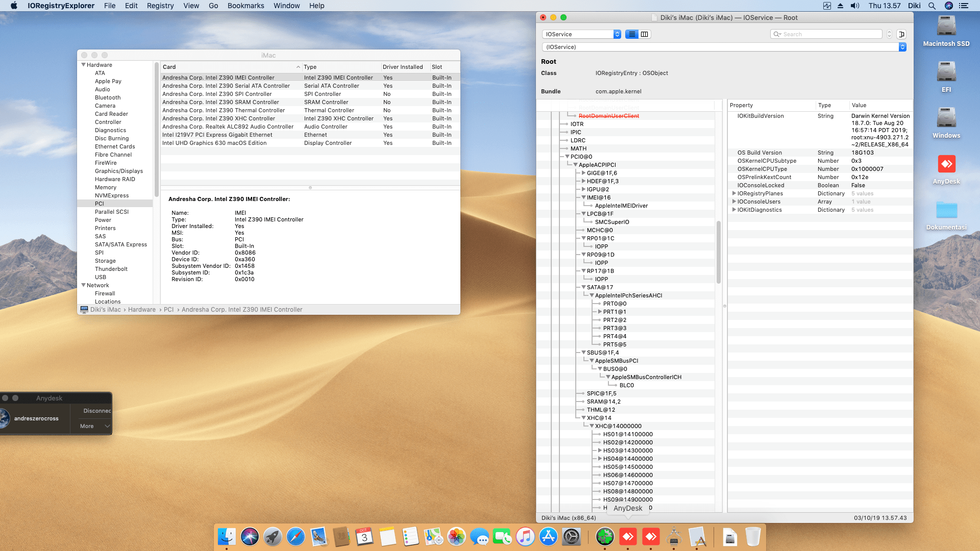Open the Bookmarks menu

pos(246,6)
